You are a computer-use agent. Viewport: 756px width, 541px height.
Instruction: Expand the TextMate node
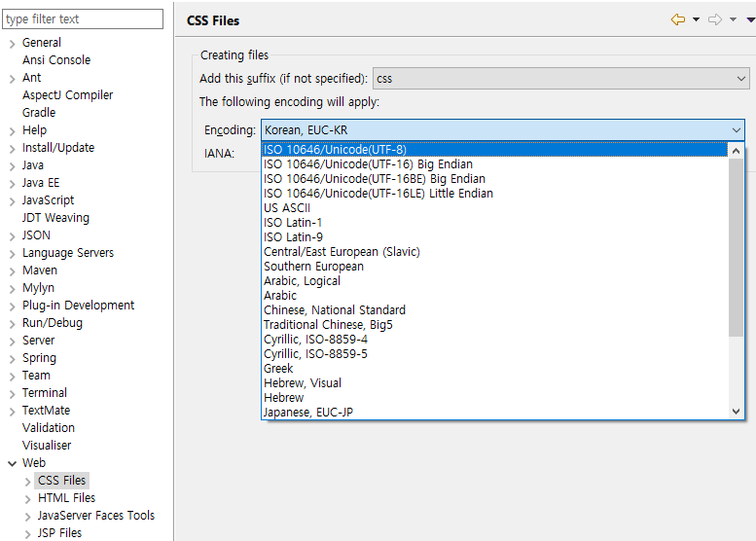12,412
